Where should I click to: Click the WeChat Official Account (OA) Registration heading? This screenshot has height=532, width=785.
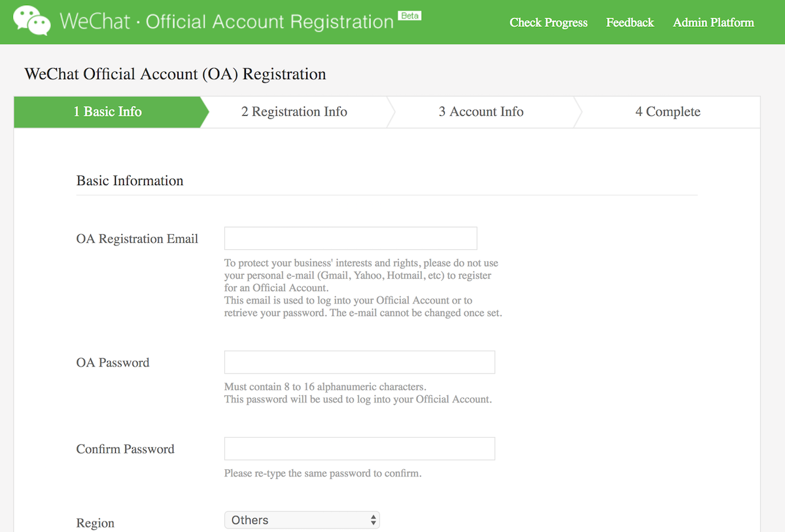pos(175,74)
